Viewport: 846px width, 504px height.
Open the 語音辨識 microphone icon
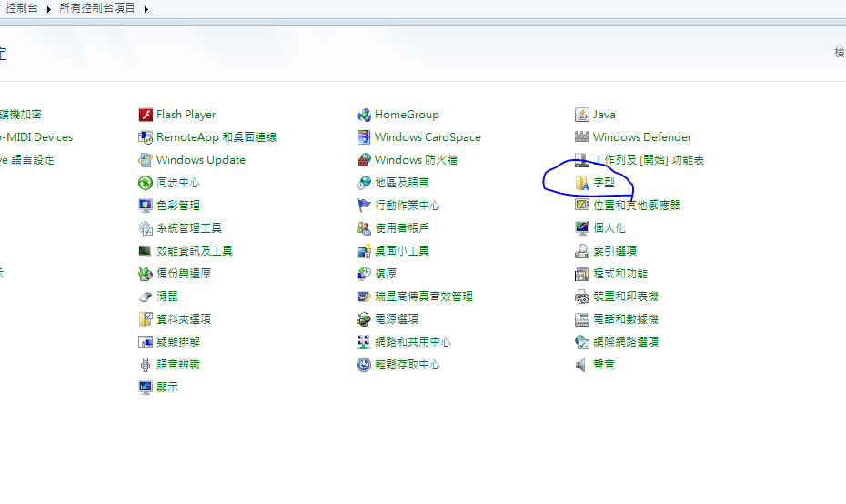click(x=146, y=365)
